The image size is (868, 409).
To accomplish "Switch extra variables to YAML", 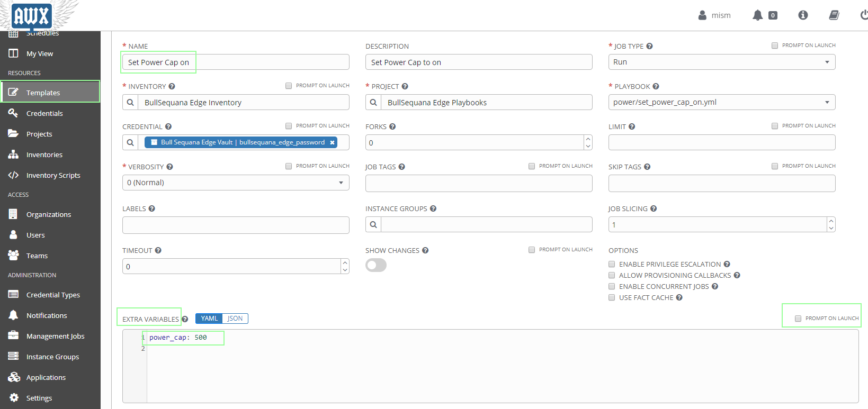I will pyautogui.click(x=209, y=319).
